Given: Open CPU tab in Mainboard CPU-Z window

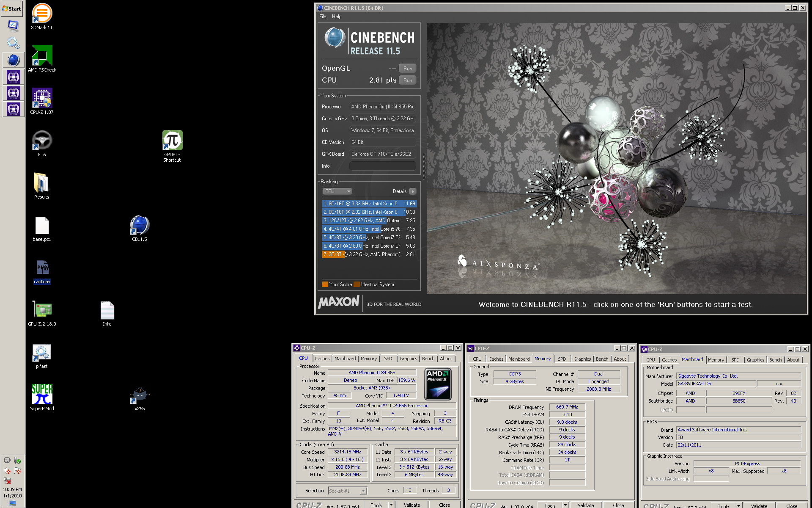Looking at the screenshot, I should tap(650, 360).
